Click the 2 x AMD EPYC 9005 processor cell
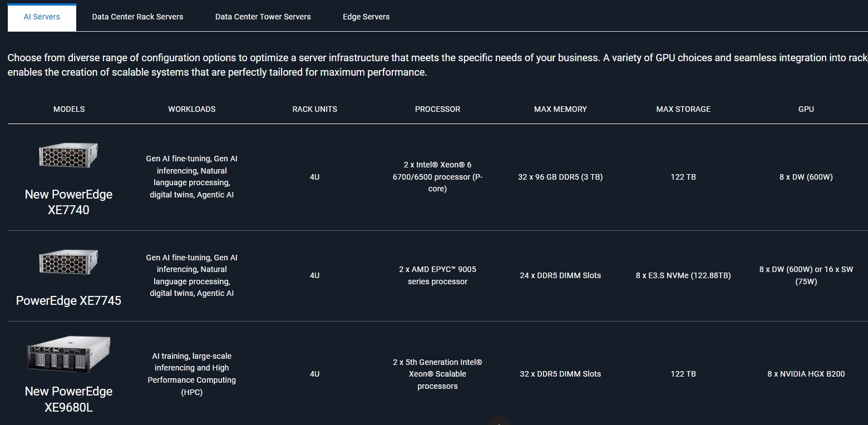This screenshot has width=868, height=425. click(438, 275)
